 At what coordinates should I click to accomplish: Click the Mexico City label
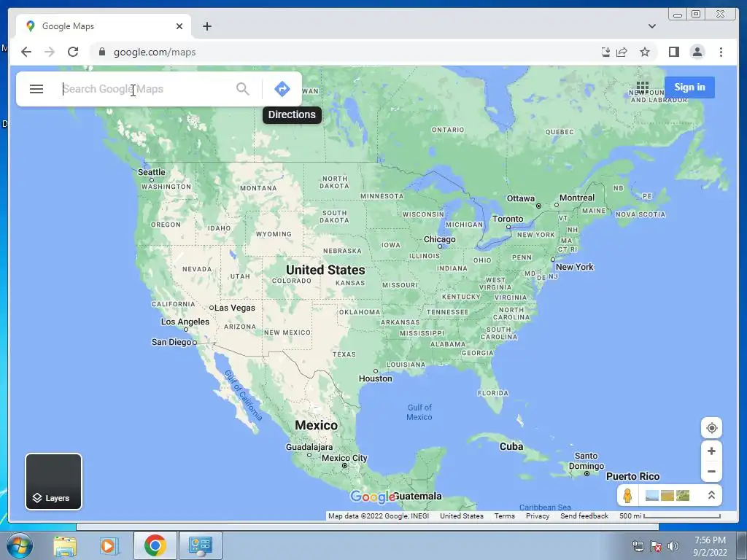point(344,458)
